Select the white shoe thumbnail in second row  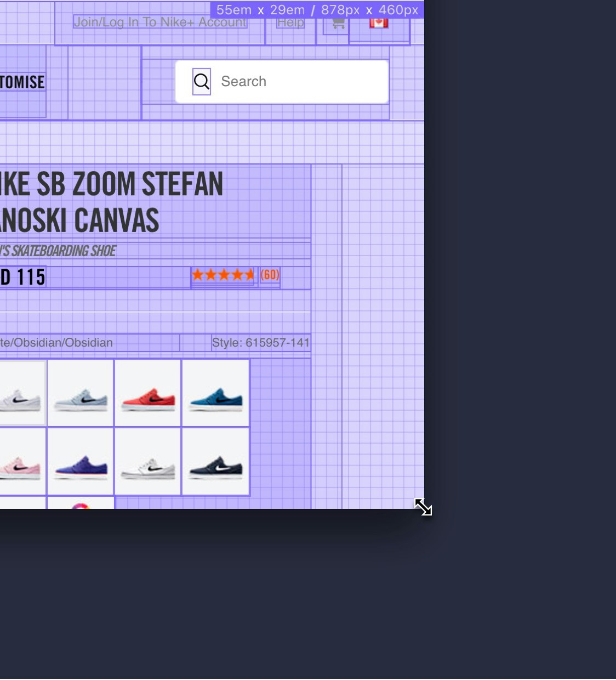click(148, 462)
